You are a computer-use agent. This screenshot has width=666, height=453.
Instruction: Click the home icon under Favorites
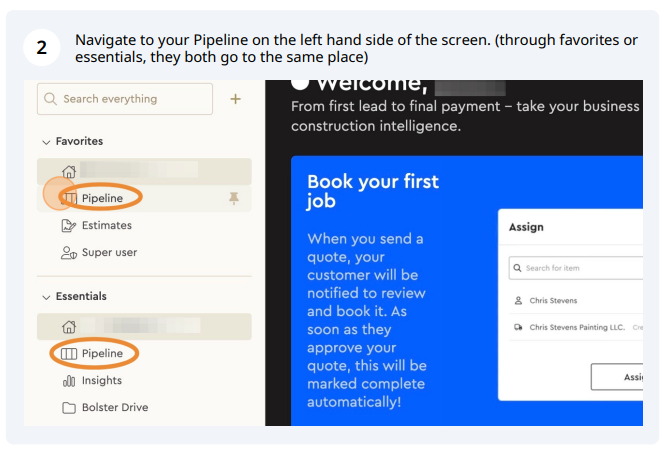pos(69,172)
